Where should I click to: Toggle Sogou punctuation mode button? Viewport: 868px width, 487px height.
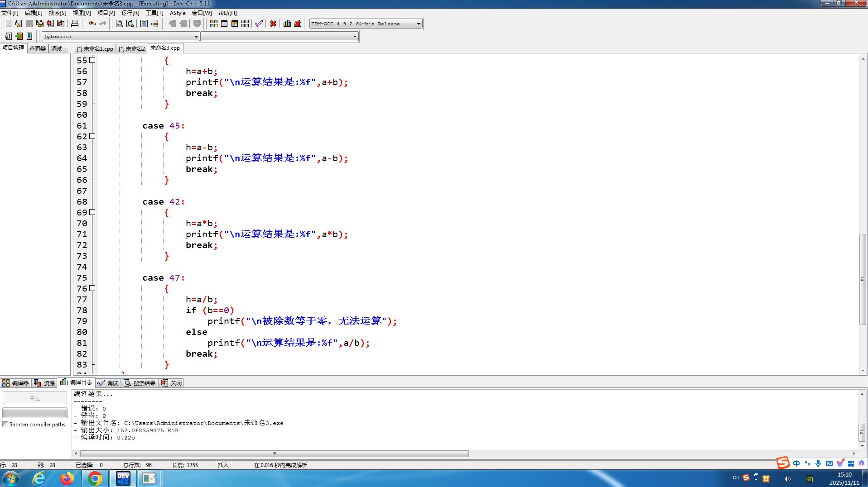(807, 463)
